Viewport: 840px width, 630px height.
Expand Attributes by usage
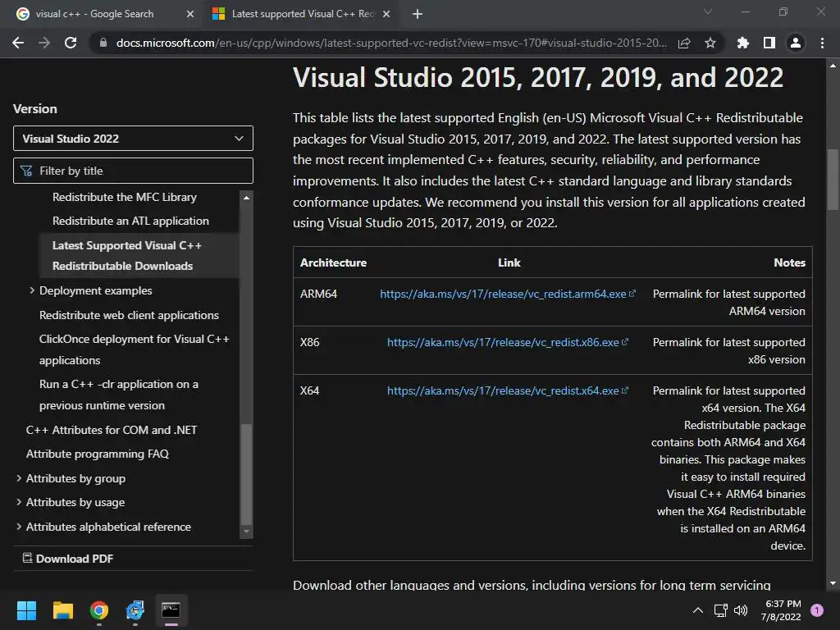(x=75, y=502)
